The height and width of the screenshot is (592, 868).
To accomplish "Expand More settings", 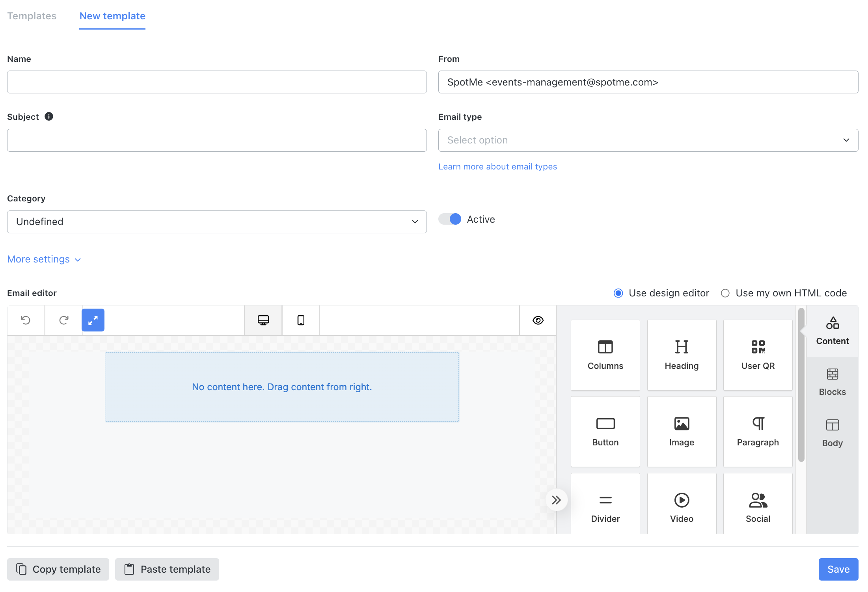I will tap(44, 259).
